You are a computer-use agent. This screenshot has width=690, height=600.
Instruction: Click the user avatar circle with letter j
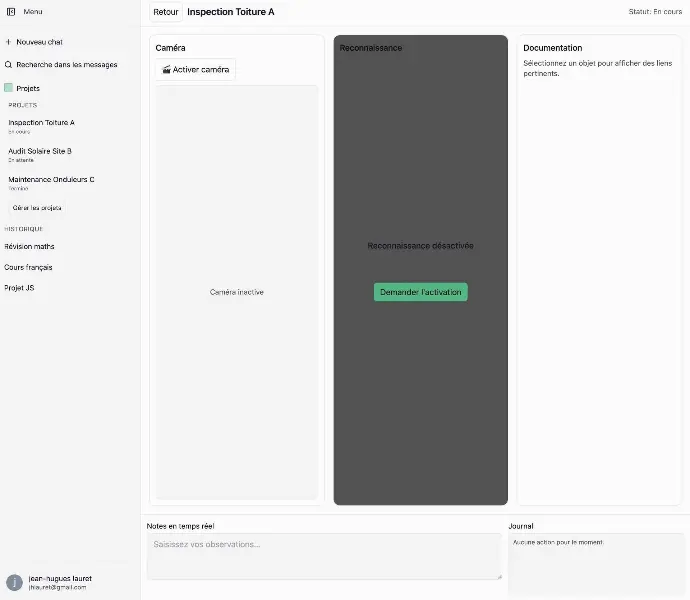[x=14, y=582]
